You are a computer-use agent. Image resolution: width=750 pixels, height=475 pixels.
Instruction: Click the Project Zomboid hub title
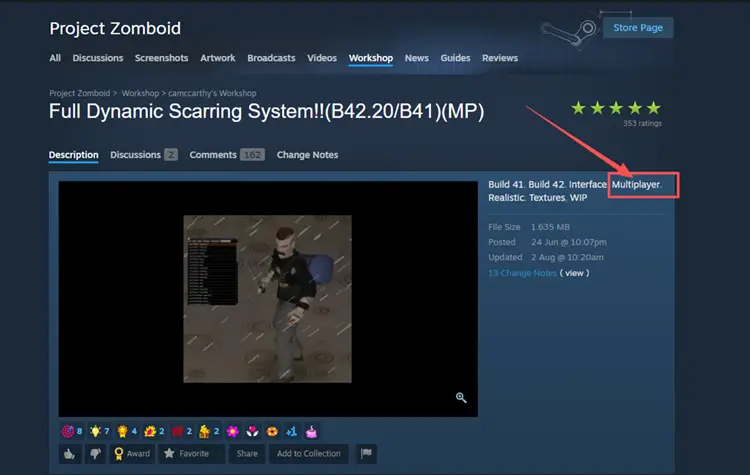pyautogui.click(x=115, y=28)
